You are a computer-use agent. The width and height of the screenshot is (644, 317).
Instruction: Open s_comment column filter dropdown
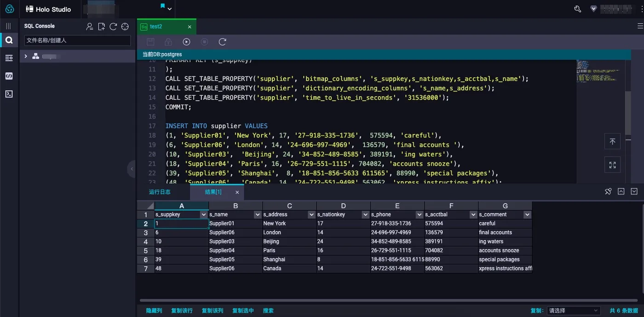[527, 214]
